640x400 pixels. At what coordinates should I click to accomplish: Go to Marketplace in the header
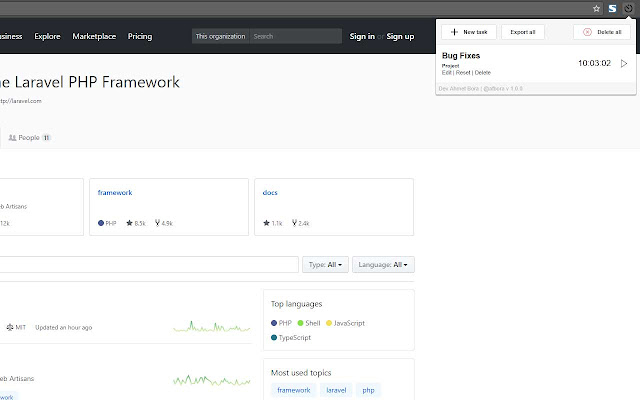click(94, 36)
